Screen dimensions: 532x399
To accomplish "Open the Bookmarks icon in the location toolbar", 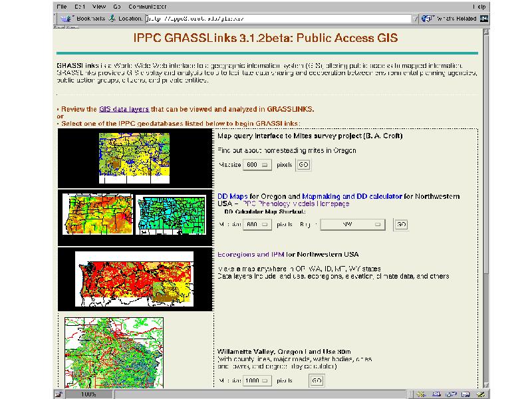I will coord(66,19).
